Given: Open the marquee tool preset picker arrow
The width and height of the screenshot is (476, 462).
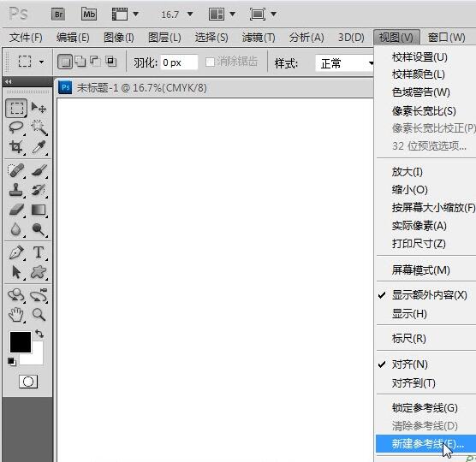Looking at the screenshot, I should coord(41,62).
